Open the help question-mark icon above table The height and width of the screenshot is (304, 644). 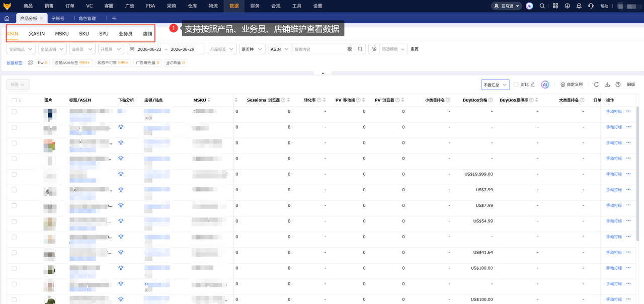click(618, 85)
